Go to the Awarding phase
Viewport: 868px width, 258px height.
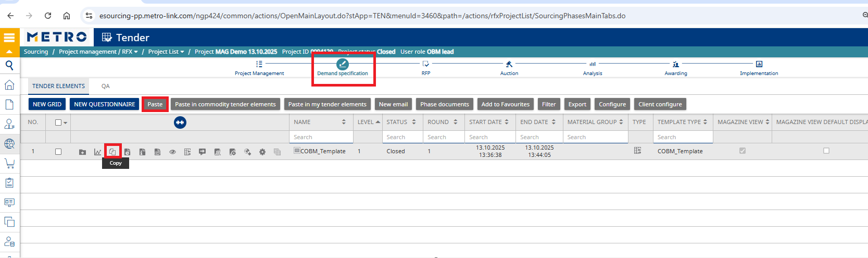point(676,68)
